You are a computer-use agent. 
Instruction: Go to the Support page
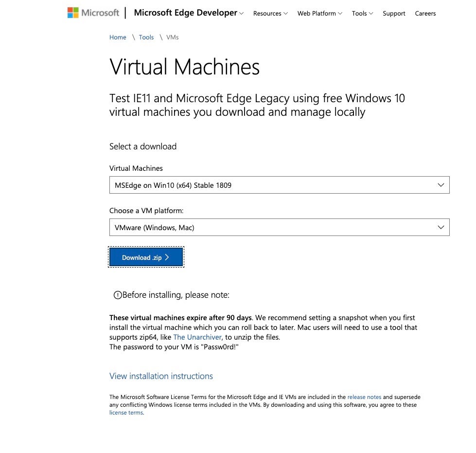(x=394, y=14)
